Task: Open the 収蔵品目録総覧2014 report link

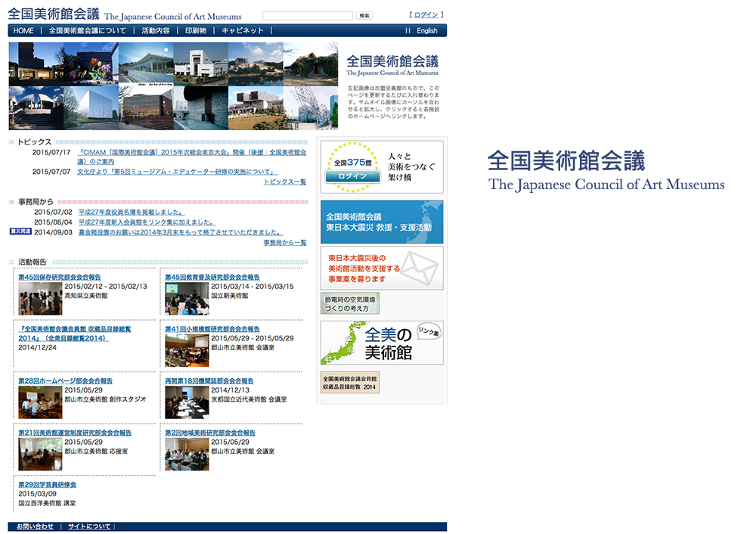Action: [75, 334]
